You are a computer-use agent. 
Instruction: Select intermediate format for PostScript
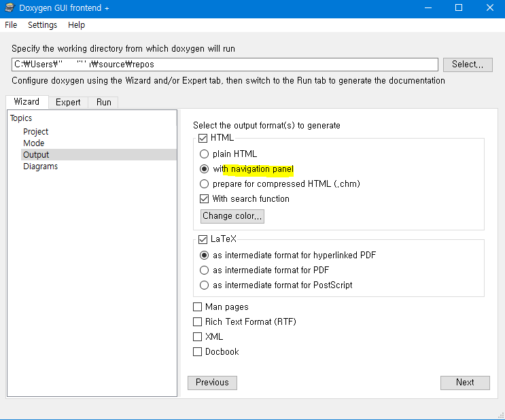coord(204,285)
